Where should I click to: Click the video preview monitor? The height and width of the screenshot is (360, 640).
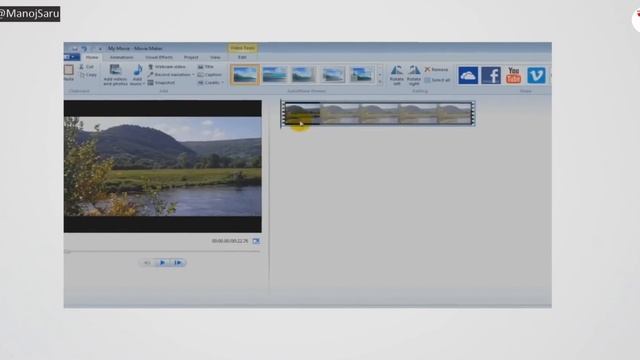(162, 166)
